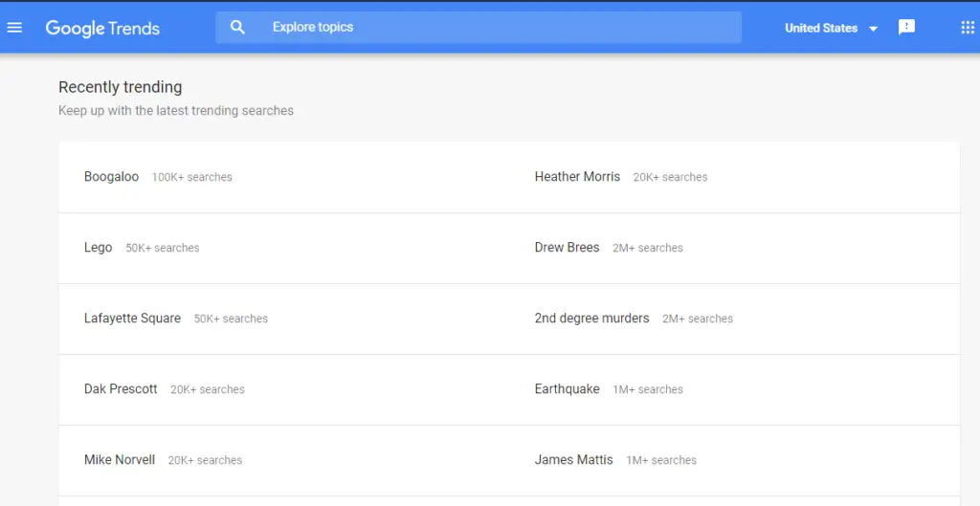Click the search magnifier icon
The width and height of the screenshot is (980, 506).
tap(237, 27)
